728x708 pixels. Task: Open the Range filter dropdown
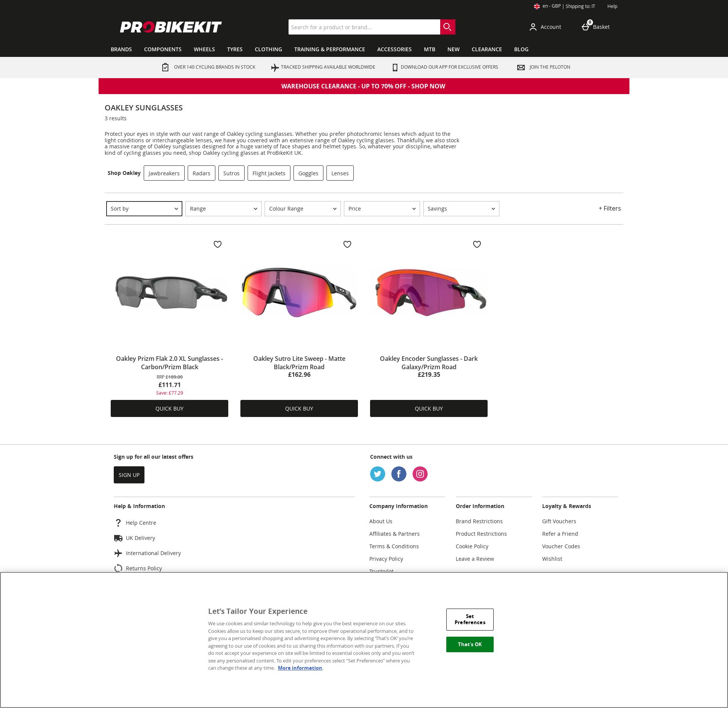(x=223, y=209)
